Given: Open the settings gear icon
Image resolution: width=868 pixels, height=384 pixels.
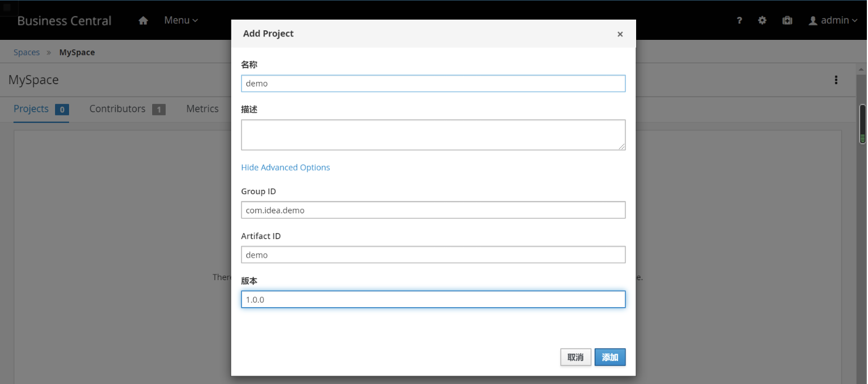Looking at the screenshot, I should (762, 20).
